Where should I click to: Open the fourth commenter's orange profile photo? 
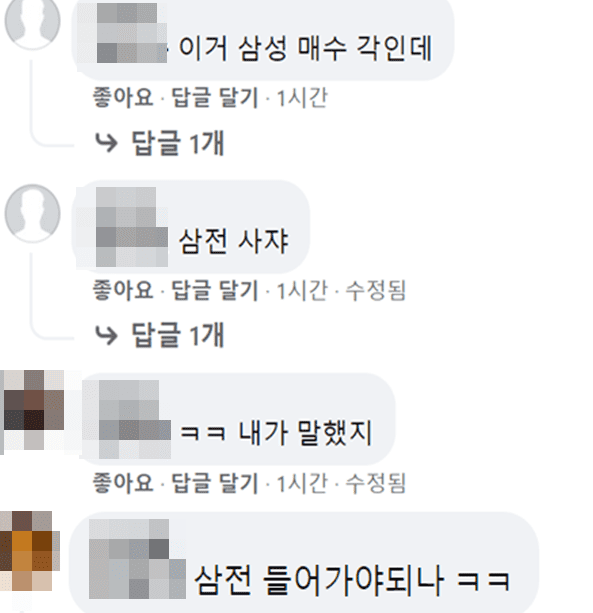point(29,551)
